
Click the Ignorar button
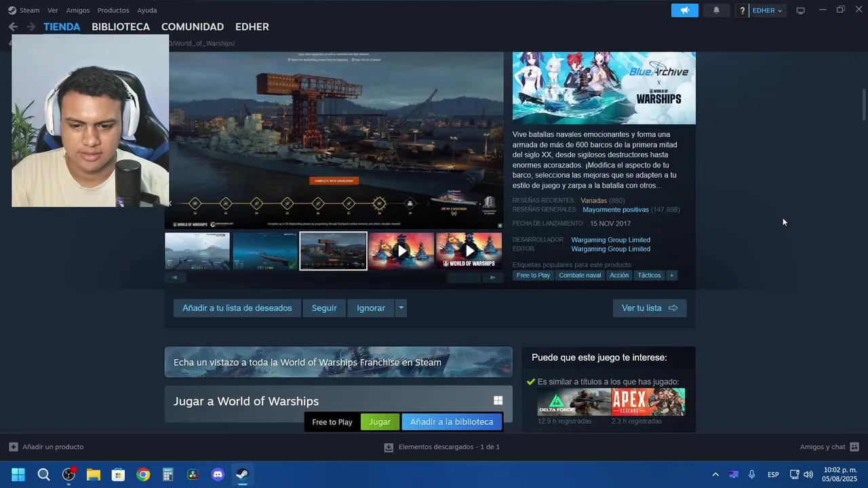pos(371,308)
